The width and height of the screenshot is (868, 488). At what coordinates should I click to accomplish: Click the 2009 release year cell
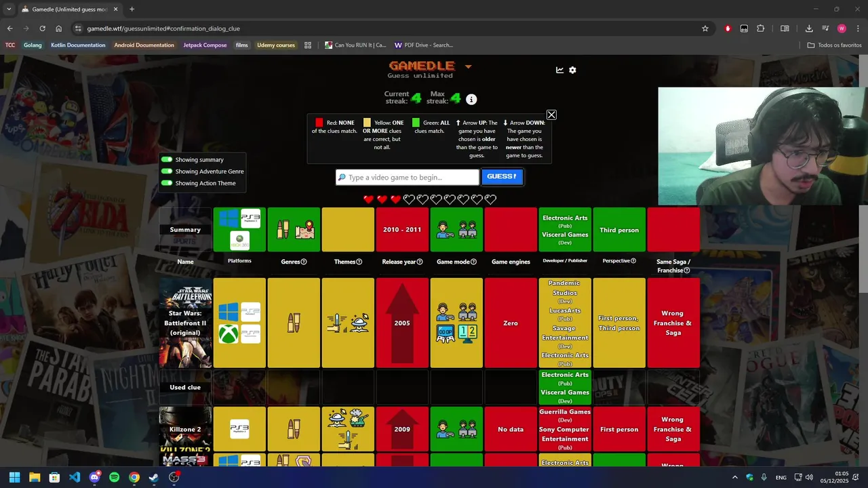(402, 429)
